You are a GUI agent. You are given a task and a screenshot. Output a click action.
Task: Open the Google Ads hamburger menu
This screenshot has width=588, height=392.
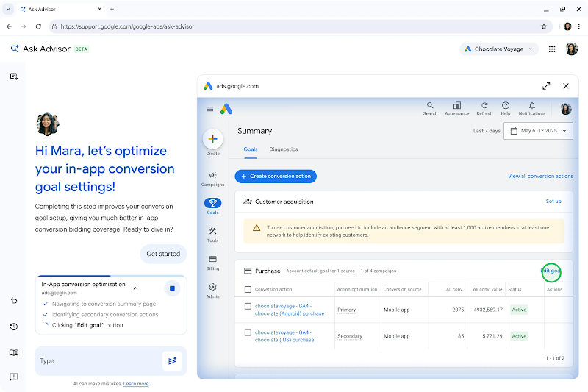point(209,109)
